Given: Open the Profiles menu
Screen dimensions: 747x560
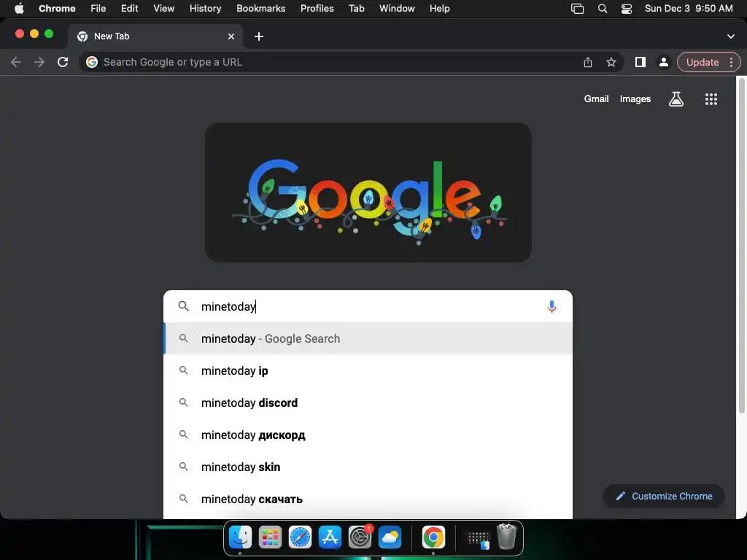Looking at the screenshot, I should click(317, 9).
